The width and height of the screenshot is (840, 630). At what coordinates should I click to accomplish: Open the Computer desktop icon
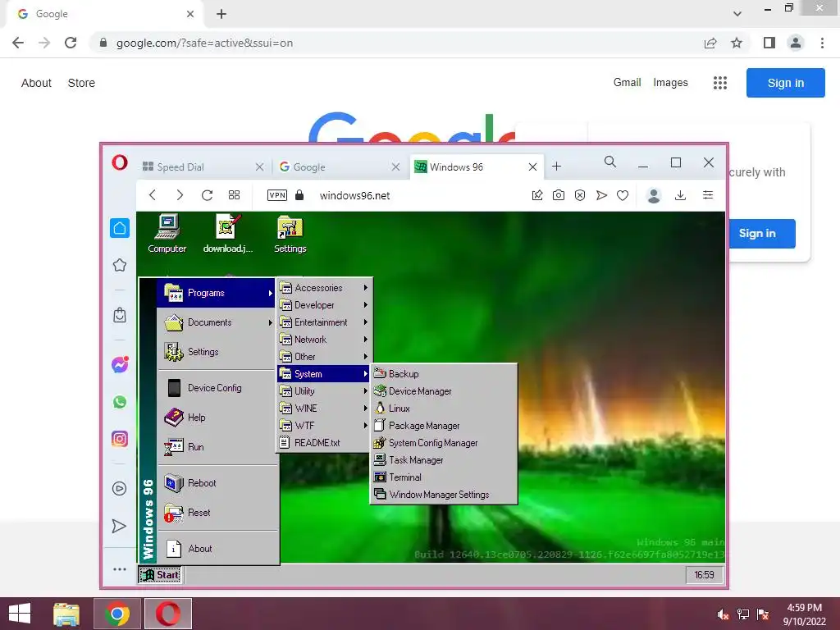click(167, 234)
